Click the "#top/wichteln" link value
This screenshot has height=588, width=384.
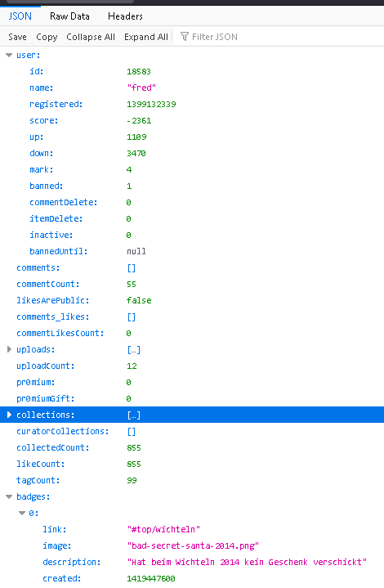tap(163, 529)
